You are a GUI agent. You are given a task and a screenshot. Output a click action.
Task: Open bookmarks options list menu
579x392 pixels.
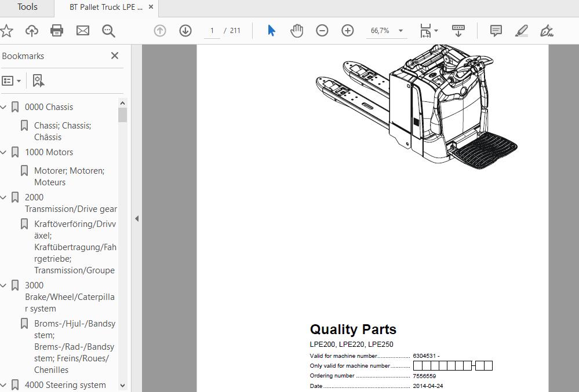(11, 80)
